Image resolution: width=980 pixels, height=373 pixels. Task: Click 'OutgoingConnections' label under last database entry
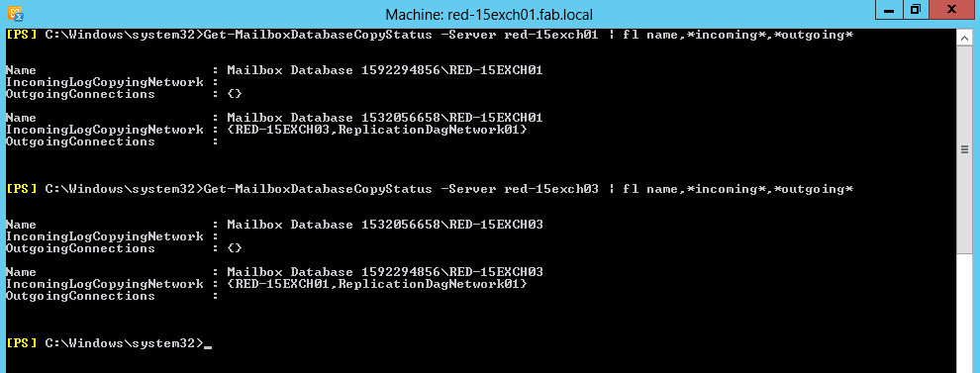(80, 296)
